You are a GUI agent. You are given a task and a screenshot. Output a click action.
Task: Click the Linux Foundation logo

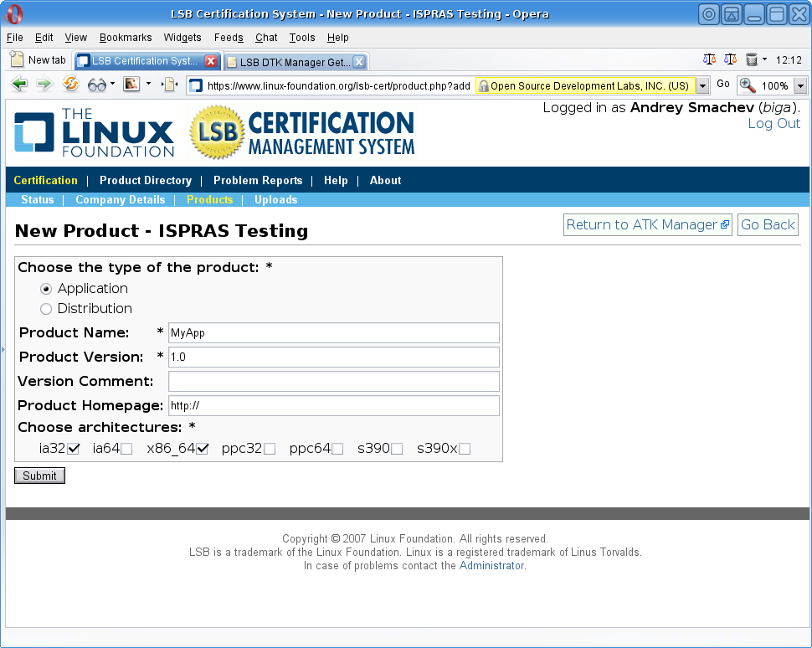click(x=95, y=132)
